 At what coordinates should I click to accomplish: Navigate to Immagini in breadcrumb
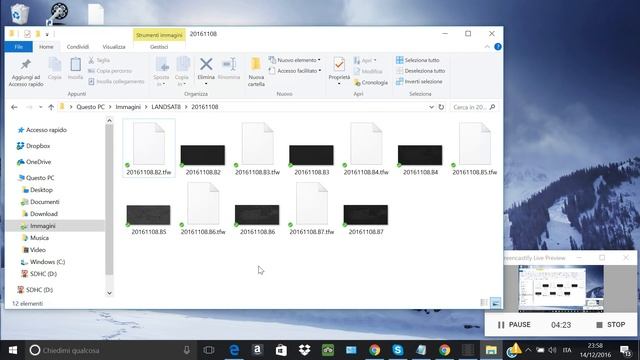(128, 107)
